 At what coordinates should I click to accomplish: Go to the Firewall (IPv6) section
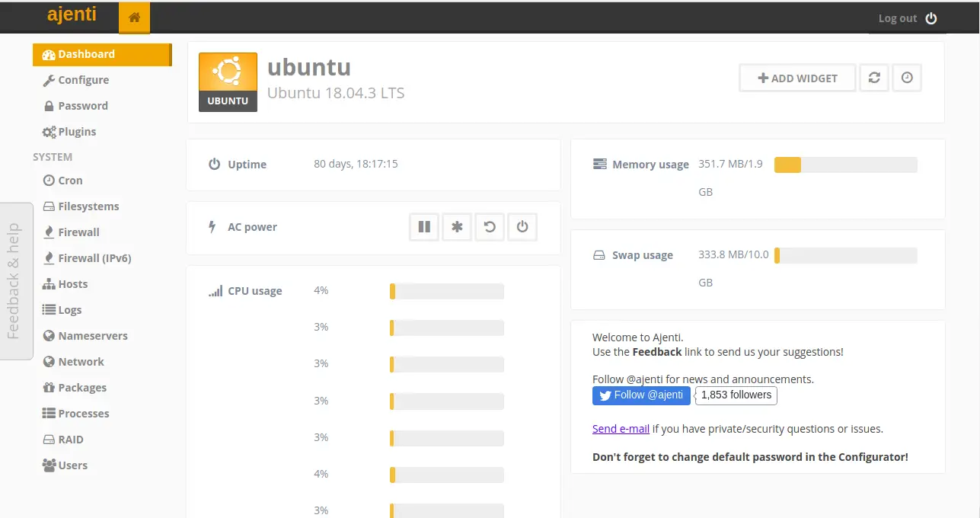tap(94, 258)
